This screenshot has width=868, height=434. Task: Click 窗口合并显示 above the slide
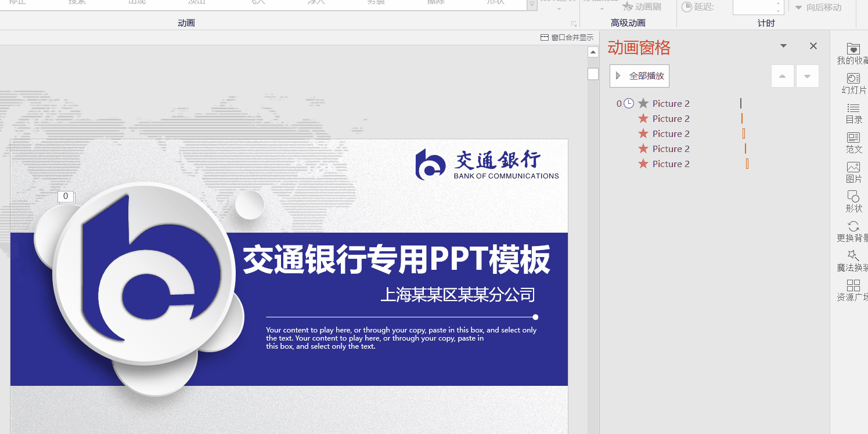point(567,38)
